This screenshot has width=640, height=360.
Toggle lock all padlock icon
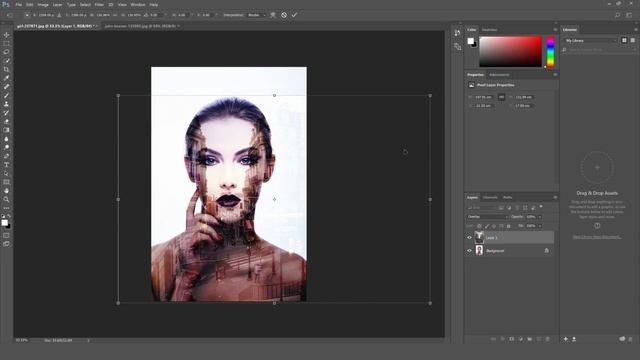[x=509, y=226]
